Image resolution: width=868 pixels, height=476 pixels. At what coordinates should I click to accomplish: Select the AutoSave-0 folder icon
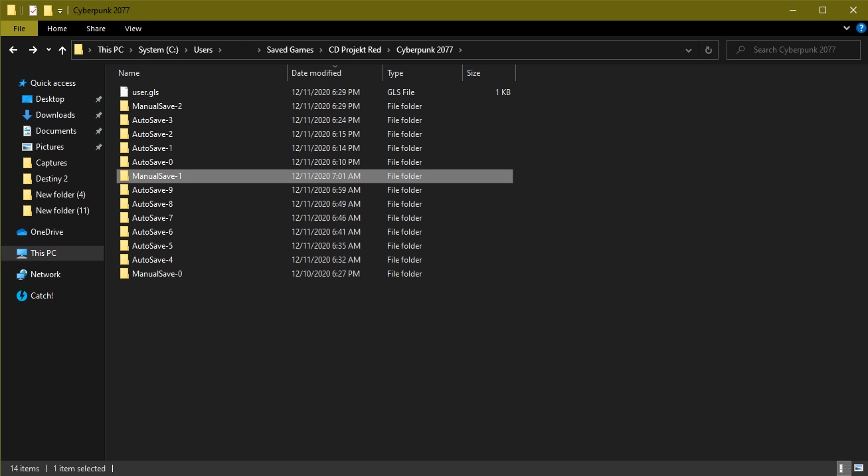click(124, 162)
